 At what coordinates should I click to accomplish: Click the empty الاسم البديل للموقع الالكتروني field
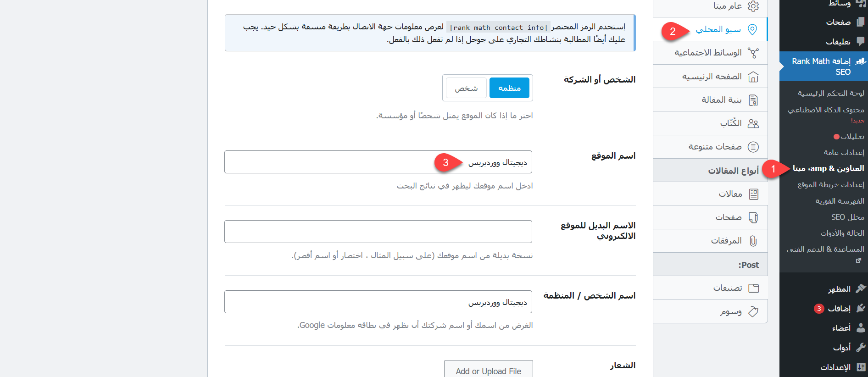[x=378, y=232]
